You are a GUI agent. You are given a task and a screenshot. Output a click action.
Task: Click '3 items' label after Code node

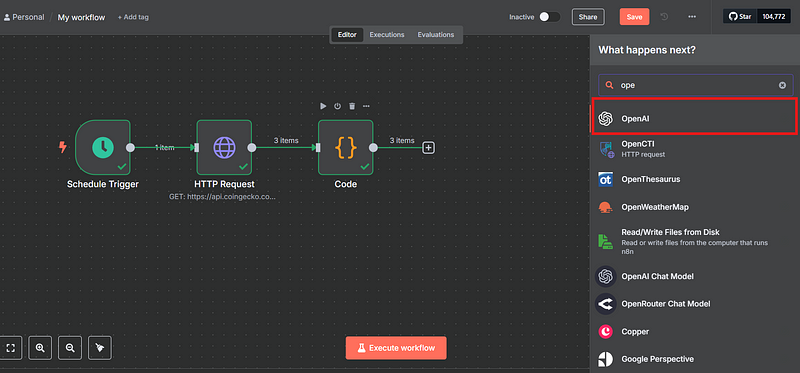pos(402,140)
